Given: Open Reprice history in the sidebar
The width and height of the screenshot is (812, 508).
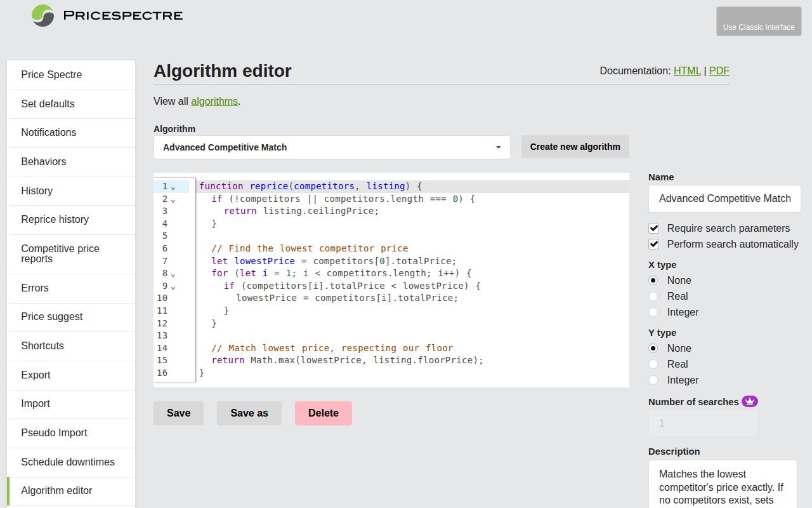Looking at the screenshot, I should pos(55,219).
